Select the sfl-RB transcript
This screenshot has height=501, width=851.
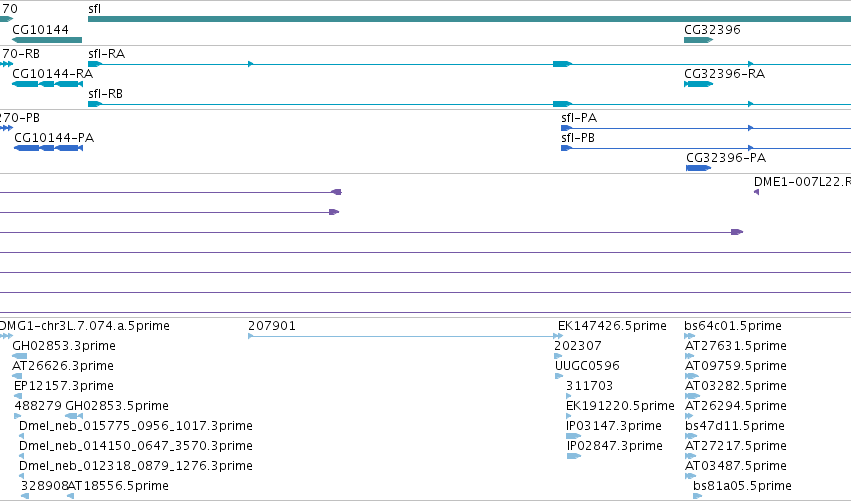pos(469,104)
